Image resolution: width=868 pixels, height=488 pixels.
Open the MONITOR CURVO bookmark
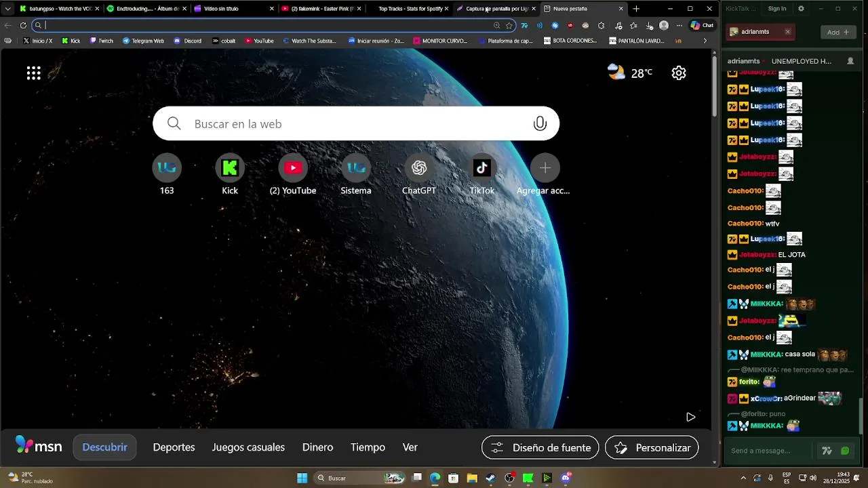pos(440,41)
